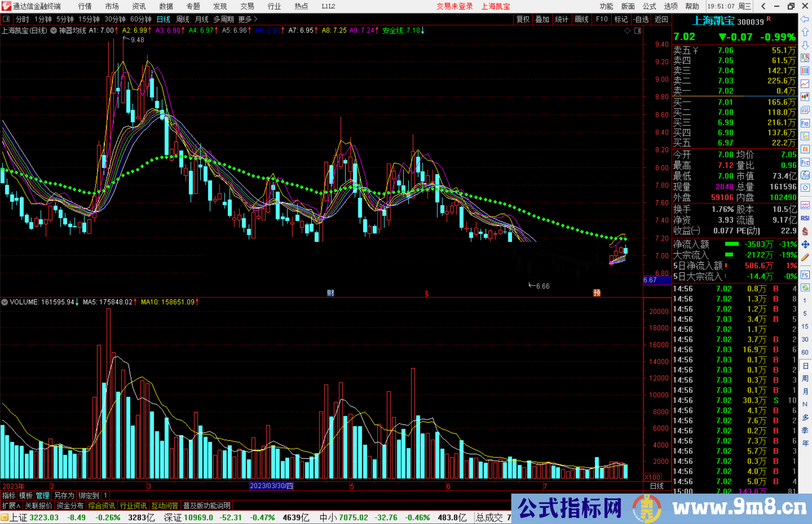Switch to 多周期 multi-period tab
Image resolution: width=812 pixels, height=524 pixels.
224,19
